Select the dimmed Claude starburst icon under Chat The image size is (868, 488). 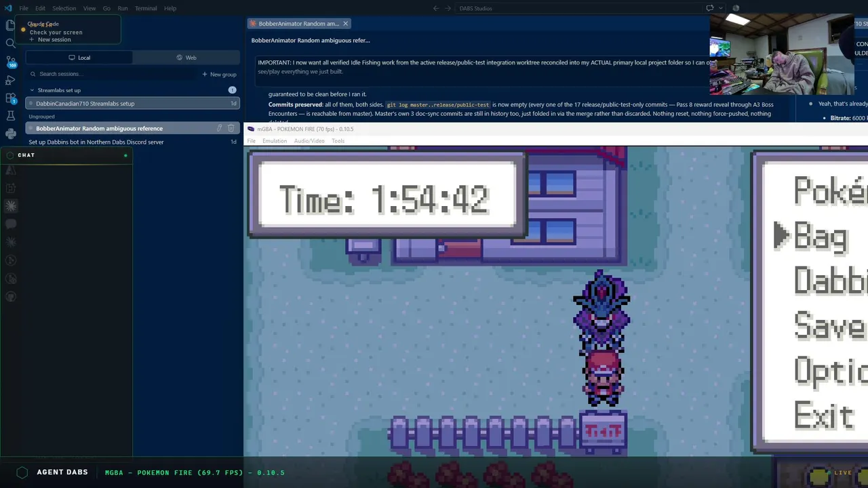tap(11, 206)
